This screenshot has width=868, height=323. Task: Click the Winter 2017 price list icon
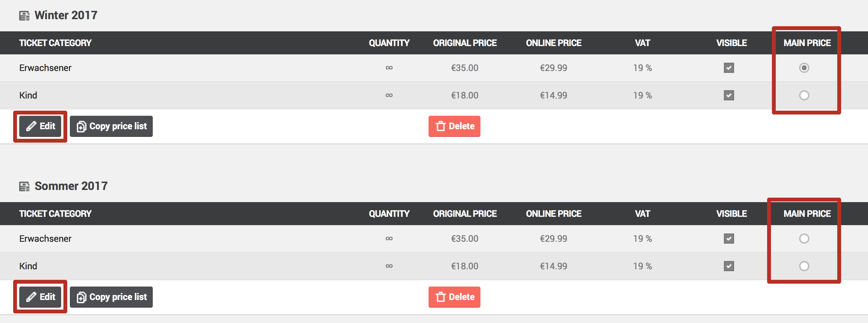(x=24, y=15)
